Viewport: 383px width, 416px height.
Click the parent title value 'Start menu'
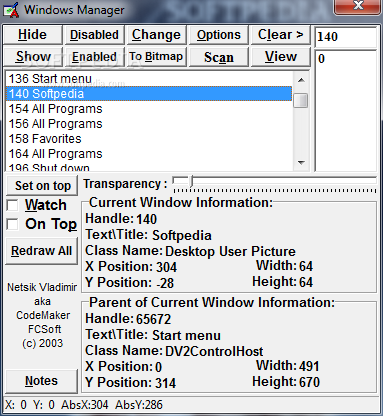[x=186, y=335]
